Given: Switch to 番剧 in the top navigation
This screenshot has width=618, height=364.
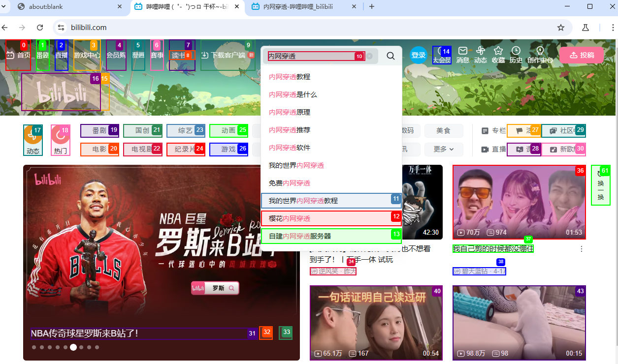Looking at the screenshot, I should tap(43, 55).
